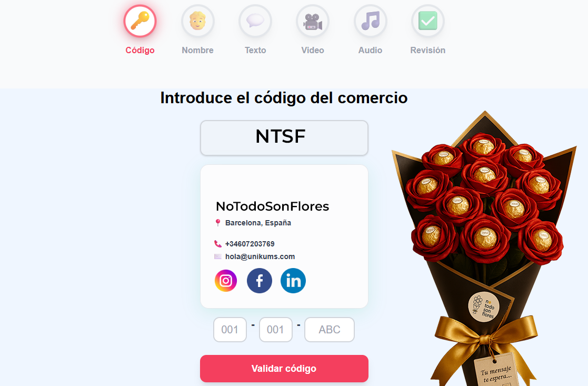
Task: Open the Audio music note step
Action: tap(371, 21)
